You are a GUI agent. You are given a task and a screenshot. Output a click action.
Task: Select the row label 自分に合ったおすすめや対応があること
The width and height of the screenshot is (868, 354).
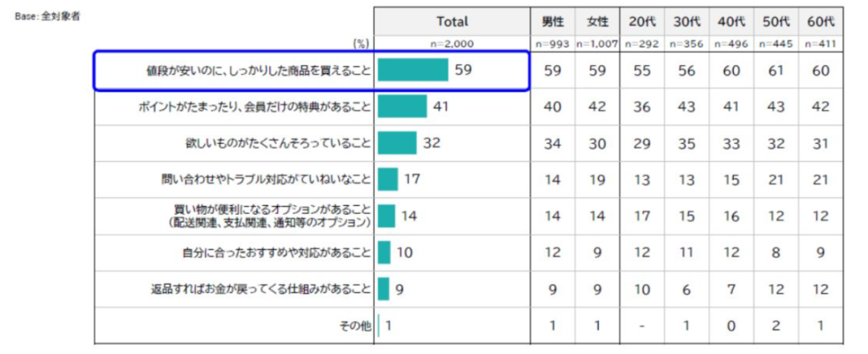coord(276,253)
